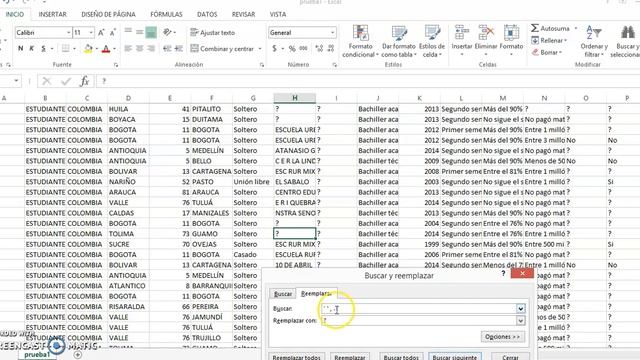Increase decimal places

[x=319, y=49]
